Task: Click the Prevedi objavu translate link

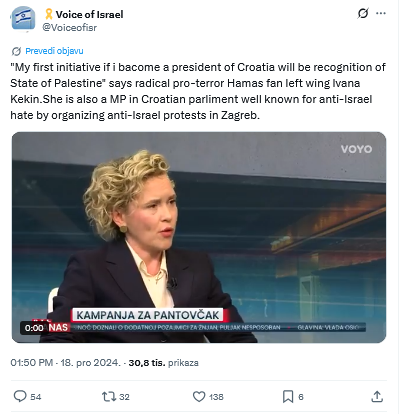Action: (x=54, y=51)
